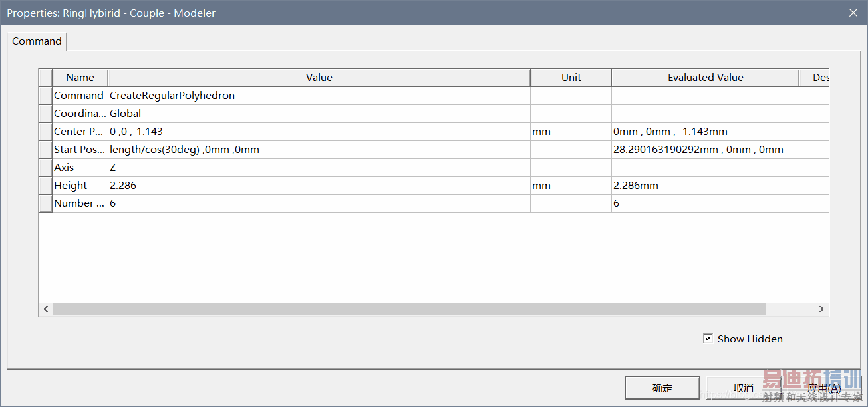Click the mm unit of Height row
The height and width of the screenshot is (407, 868).
click(x=571, y=186)
